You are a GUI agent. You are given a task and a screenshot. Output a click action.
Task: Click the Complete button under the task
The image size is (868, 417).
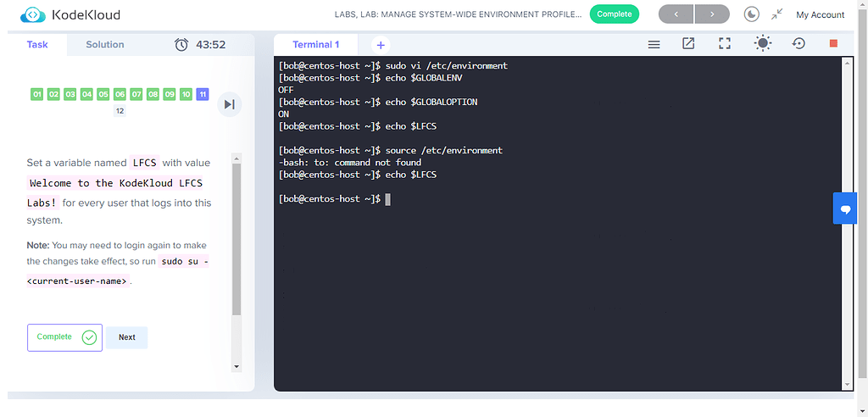pos(64,337)
